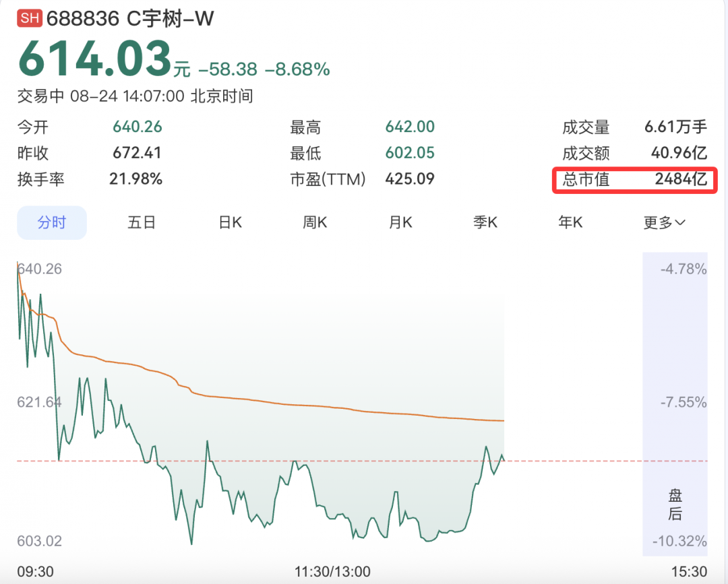Click the current price 614.03
This screenshot has height=584, width=728.
pos(95,58)
